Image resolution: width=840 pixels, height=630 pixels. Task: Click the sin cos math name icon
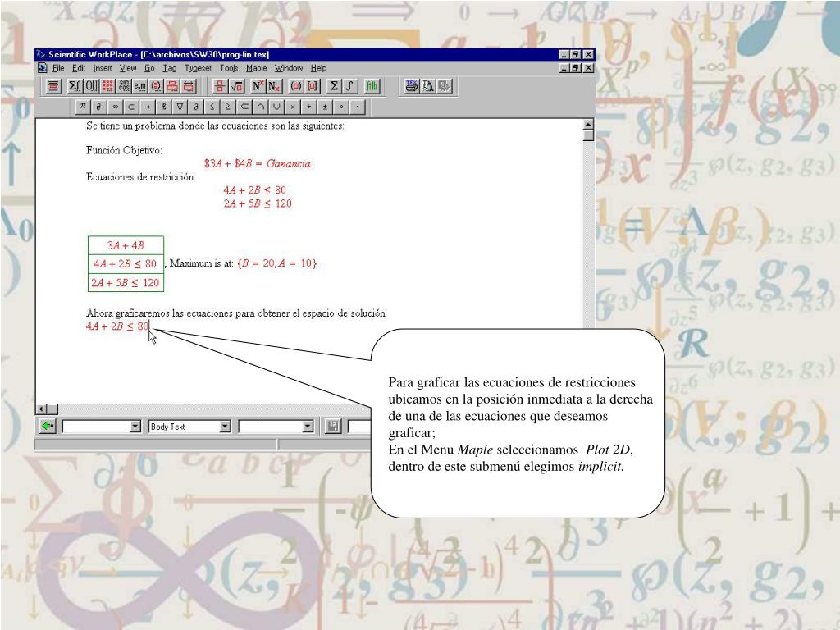click(x=124, y=85)
